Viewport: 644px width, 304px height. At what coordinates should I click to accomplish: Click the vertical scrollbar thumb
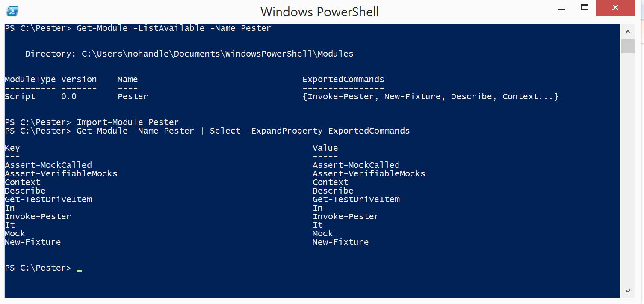coord(627,45)
